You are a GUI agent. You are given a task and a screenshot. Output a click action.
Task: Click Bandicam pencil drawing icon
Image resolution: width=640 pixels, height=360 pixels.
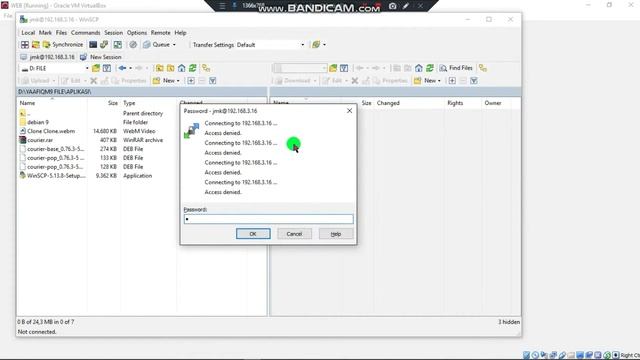406,6
